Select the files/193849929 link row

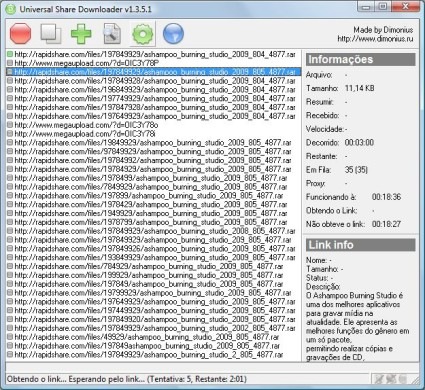click(x=154, y=257)
